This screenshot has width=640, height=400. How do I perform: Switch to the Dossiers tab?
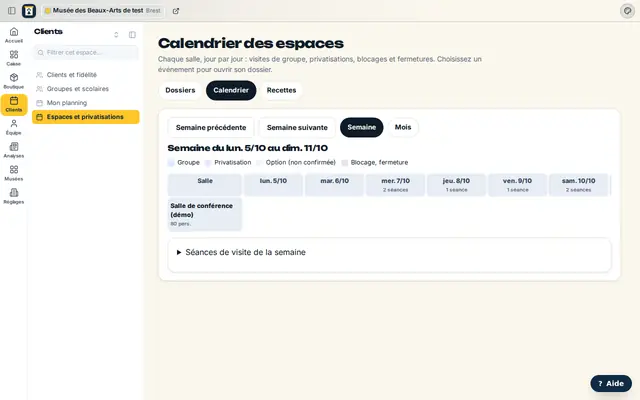pos(180,90)
